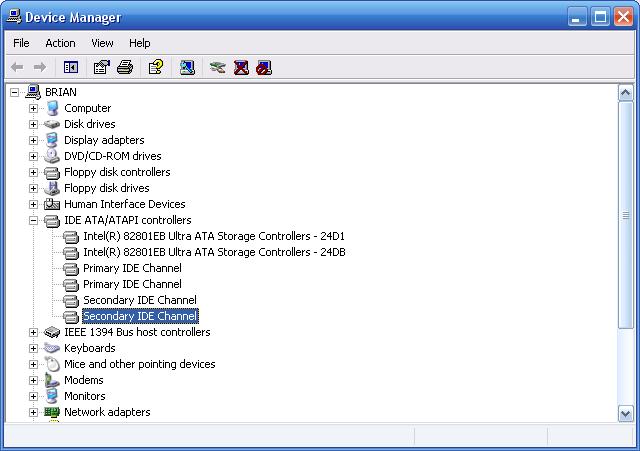Viewport: 640px width, 451px height.
Task: Expand the Floppy disk controllers category
Action: [x=33, y=172]
